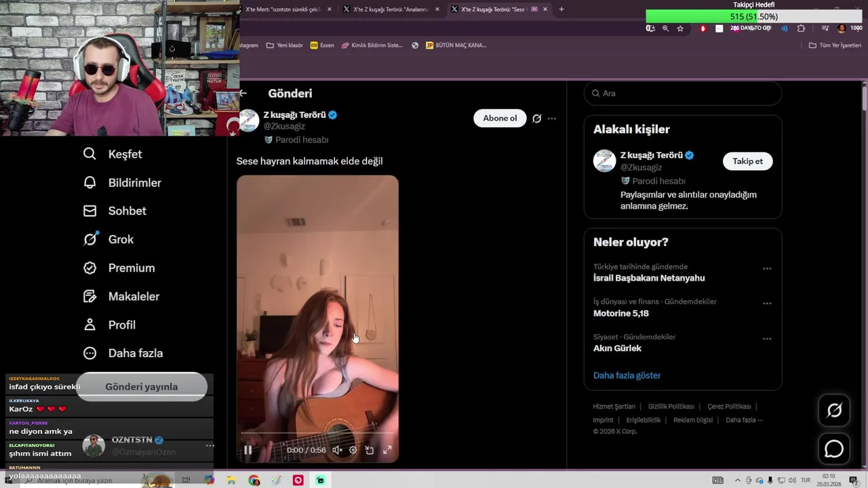Switch to X'te Mert browser tab
This screenshot has height=488, width=868.
282,9
